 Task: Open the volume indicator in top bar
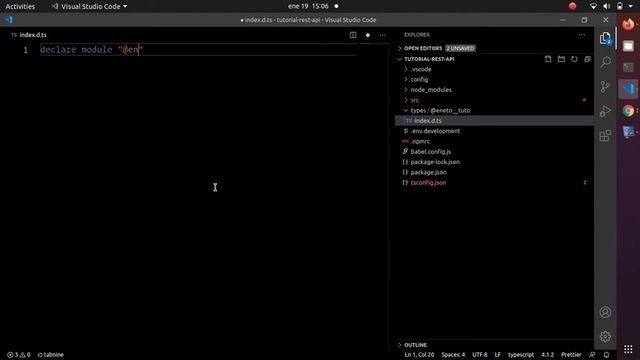pyautogui.click(x=607, y=6)
